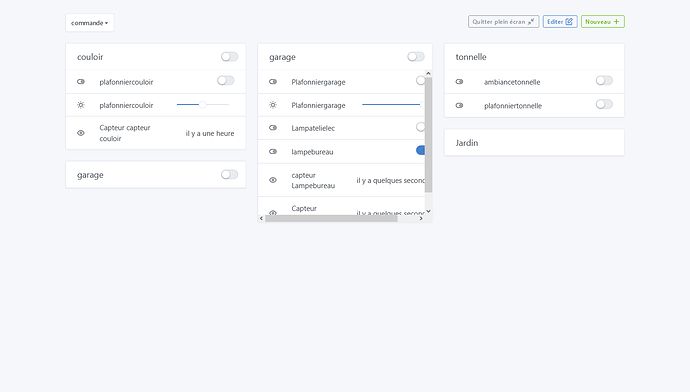Click the switch icon beside Plafonniergarage toggle row
The image size is (690, 392).
273,82
